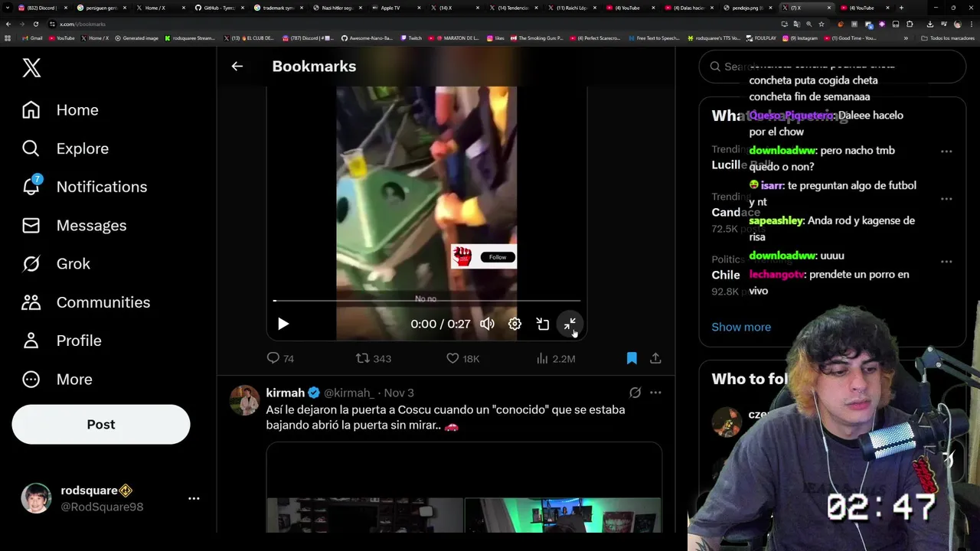Viewport: 980px width, 551px height.
Task: Bookmark page with star icon
Action: tap(822, 24)
